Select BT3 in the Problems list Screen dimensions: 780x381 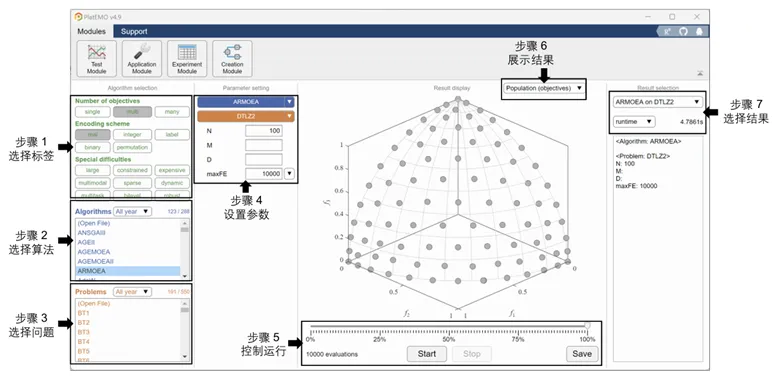[x=128, y=332]
